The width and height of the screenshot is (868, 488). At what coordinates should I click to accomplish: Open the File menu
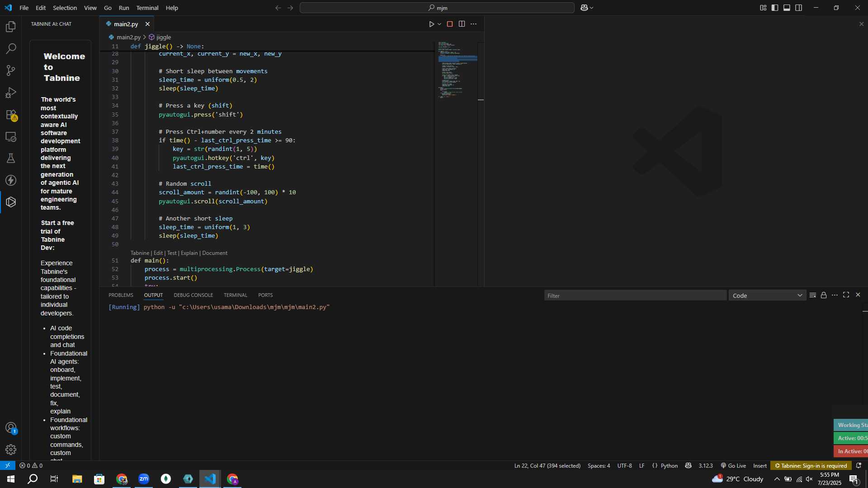click(x=24, y=8)
